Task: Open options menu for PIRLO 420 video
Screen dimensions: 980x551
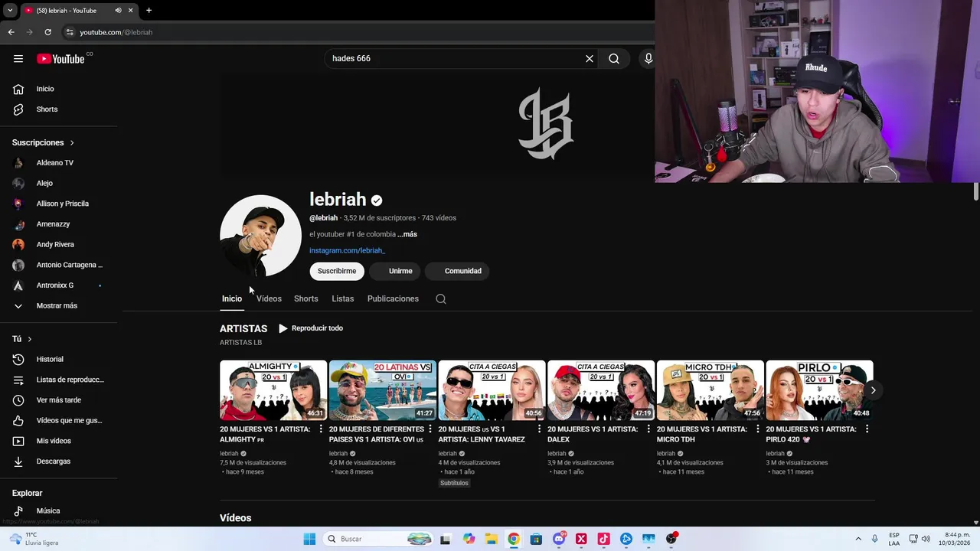Action: click(x=867, y=429)
